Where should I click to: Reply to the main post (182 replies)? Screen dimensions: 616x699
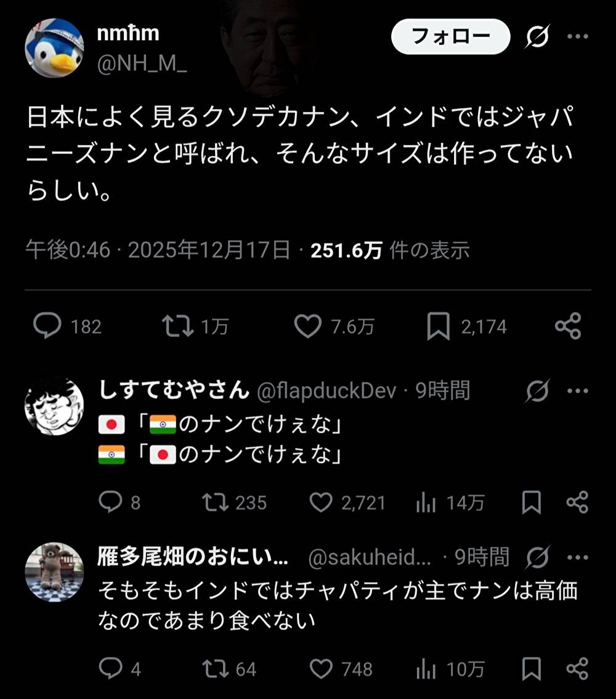pyautogui.click(x=47, y=326)
